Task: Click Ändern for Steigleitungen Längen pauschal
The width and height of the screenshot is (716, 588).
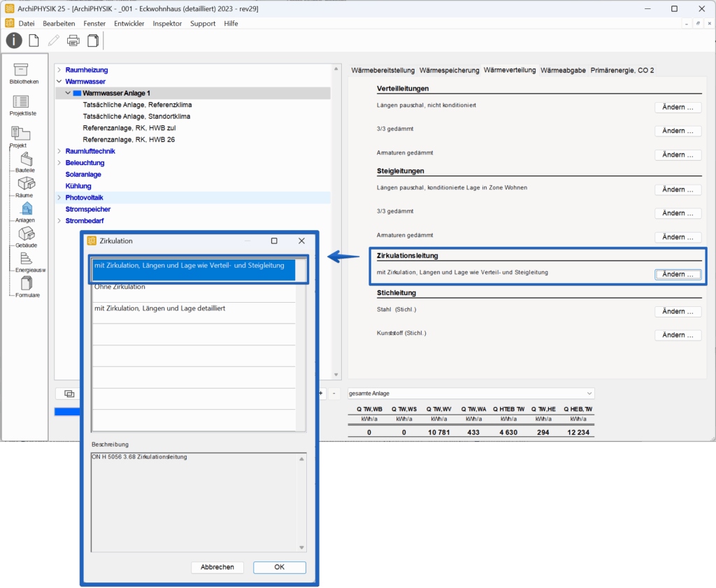Action: (x=678, y=189)
